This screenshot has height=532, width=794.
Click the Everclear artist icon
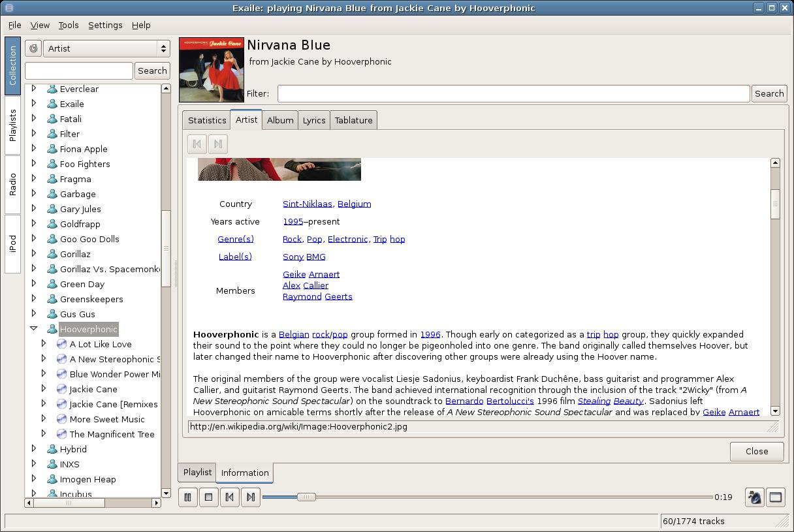click(x=52, y=89)
